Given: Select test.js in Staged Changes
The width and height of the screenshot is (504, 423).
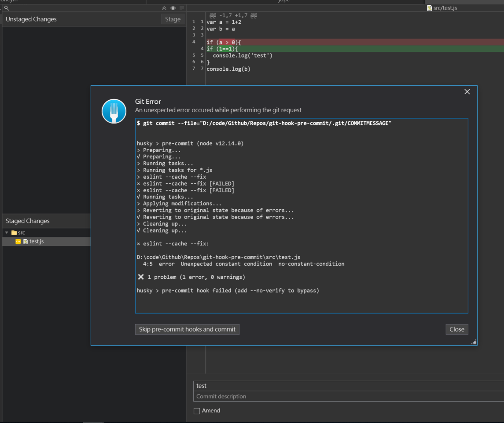Looking at the screenshot, I should [46, 241].
